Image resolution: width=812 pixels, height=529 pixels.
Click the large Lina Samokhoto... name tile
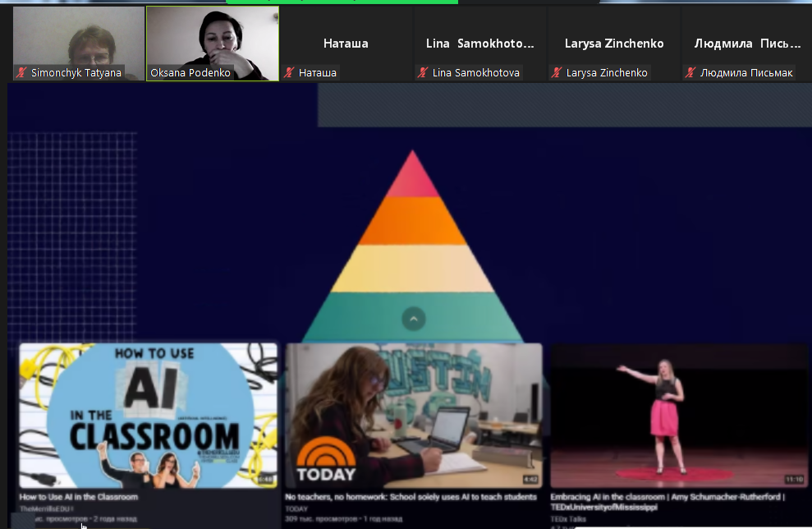click(479, 44)
